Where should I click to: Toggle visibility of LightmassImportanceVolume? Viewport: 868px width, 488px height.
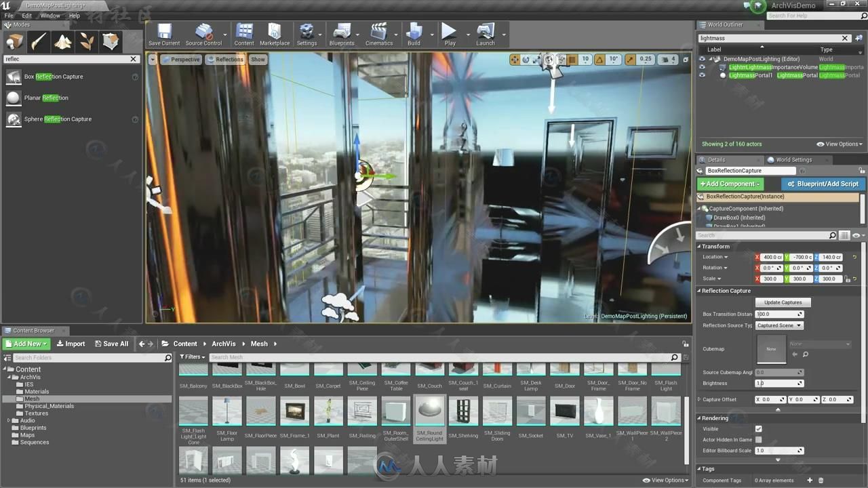tap(702, 67)
